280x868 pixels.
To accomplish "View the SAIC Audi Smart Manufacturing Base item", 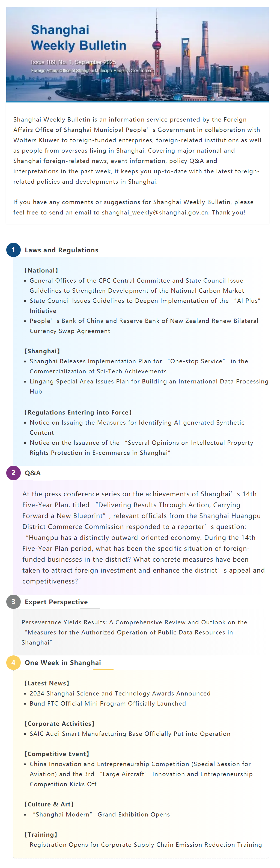I will 130,734.
